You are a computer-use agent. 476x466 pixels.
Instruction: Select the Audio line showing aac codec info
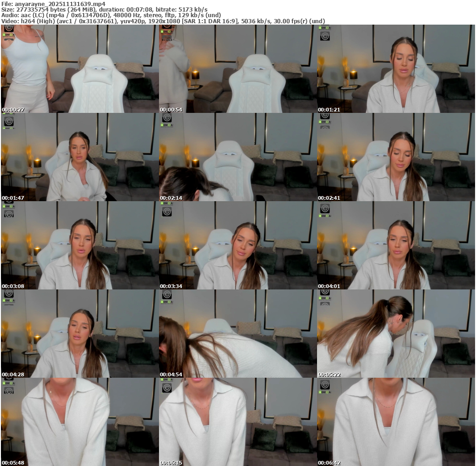click(x=111, y=15)
